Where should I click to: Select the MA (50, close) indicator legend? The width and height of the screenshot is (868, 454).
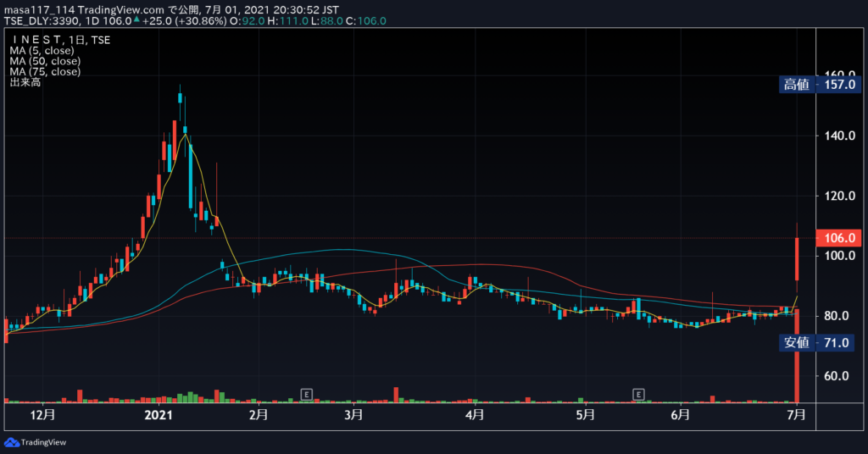click(x=45, y=61)
